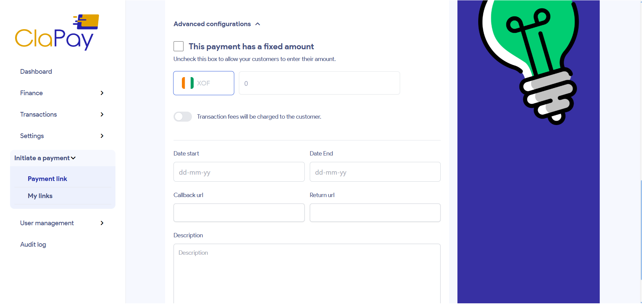644x306 pixels.
Task: Enable transaction fees charged to customer
Action: [183, 116]
